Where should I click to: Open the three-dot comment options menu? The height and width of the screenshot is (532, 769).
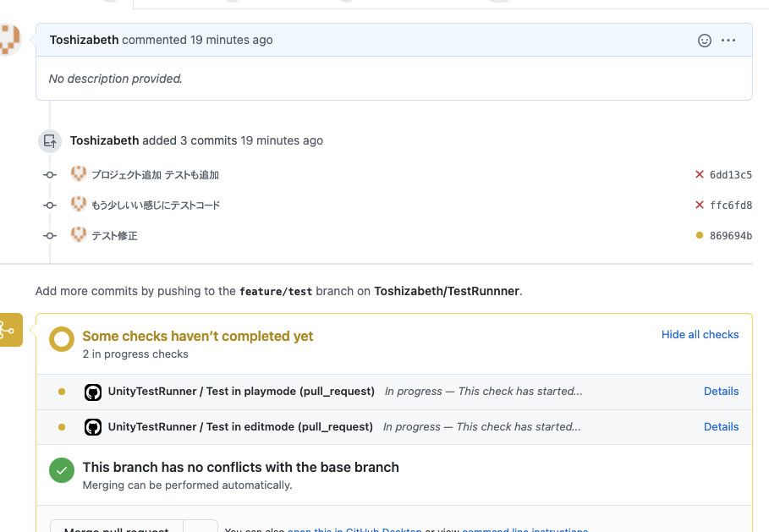(728, 41)
